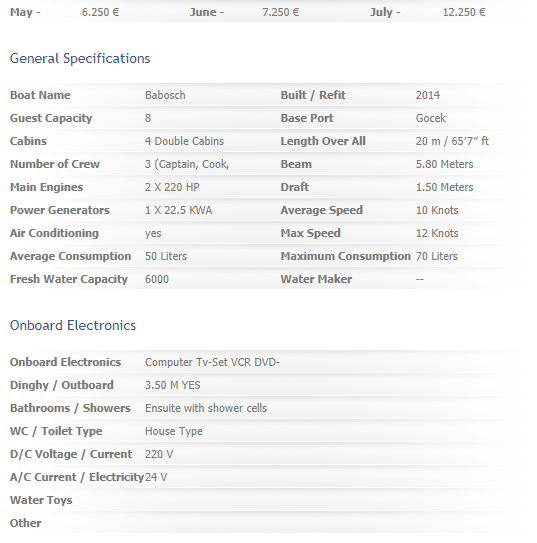Click the Main Engines 2 X 220 HP value
This screenshot has width=537, height=543.
(x=172, y=187)
